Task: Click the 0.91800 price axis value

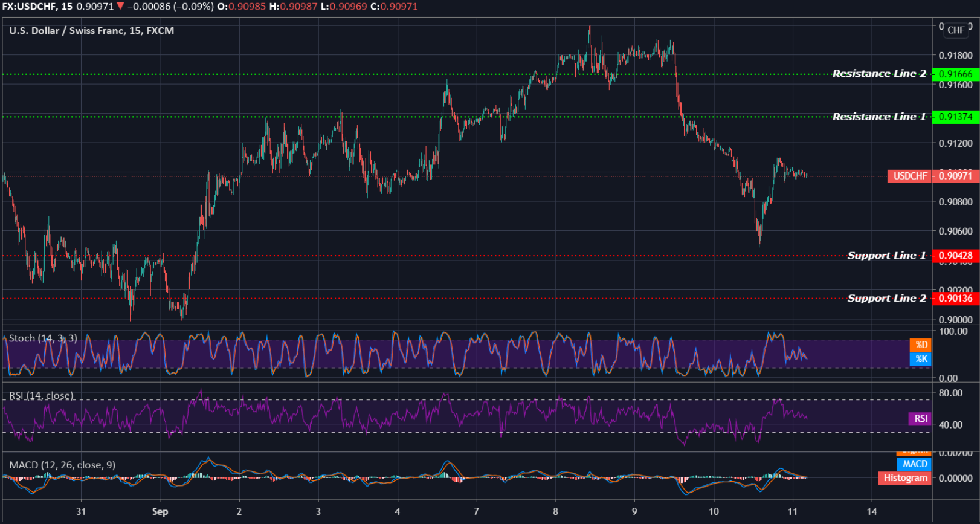Action: pos(955,56)
